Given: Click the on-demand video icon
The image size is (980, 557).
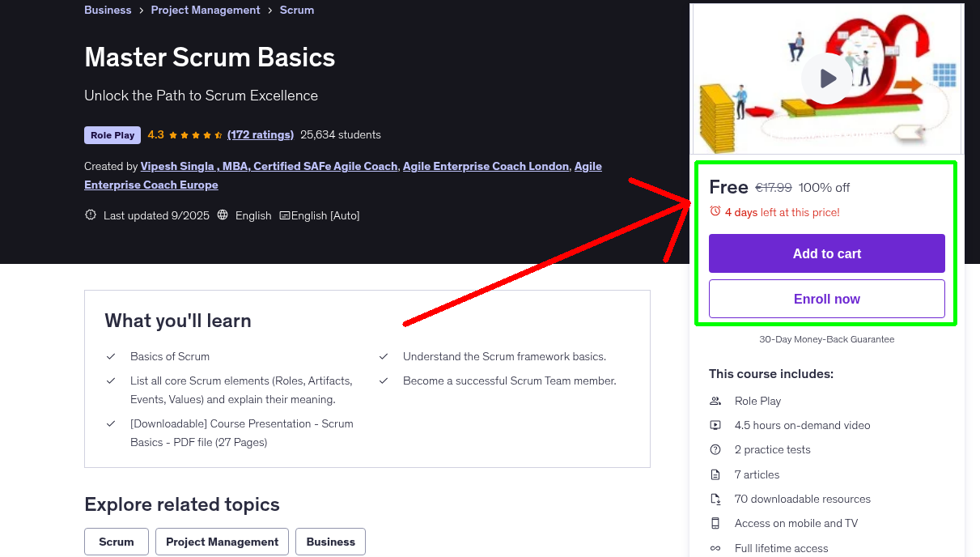Looking at the screenshot, I should point(715,425).
